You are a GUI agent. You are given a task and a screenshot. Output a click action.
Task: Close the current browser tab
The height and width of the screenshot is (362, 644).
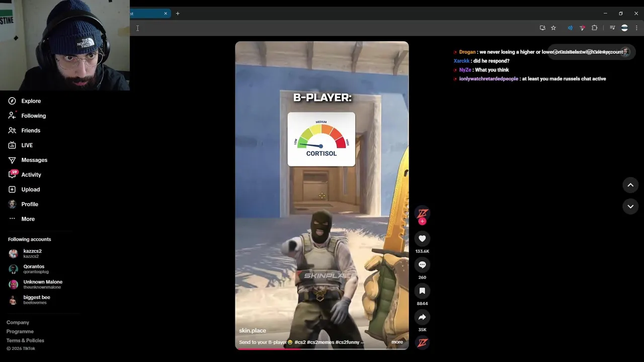166,14
